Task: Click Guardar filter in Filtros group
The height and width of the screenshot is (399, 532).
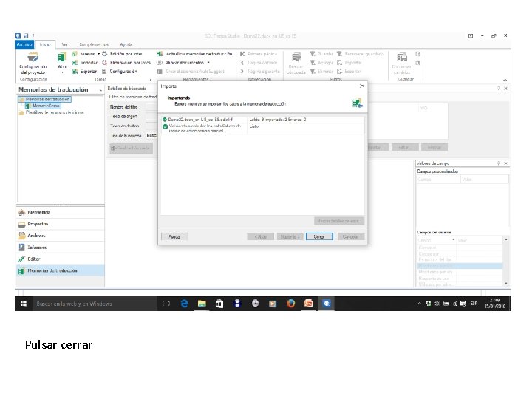Action: pos(321,54)
